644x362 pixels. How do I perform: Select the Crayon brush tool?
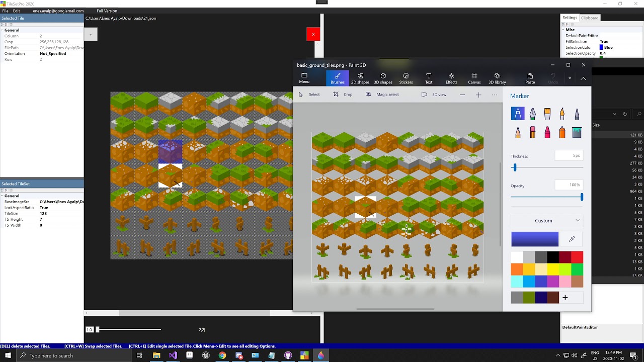547,132
